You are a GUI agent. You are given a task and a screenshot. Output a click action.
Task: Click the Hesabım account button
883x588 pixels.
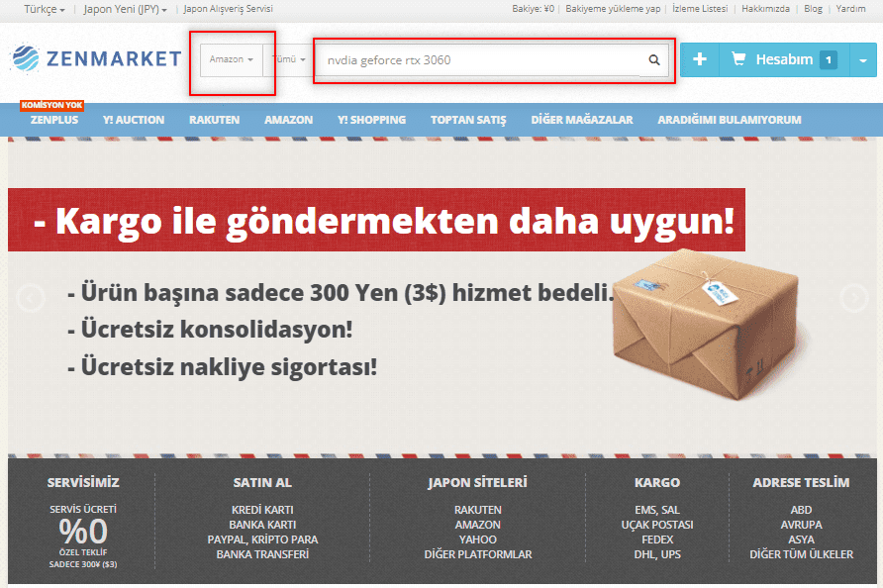784,59
